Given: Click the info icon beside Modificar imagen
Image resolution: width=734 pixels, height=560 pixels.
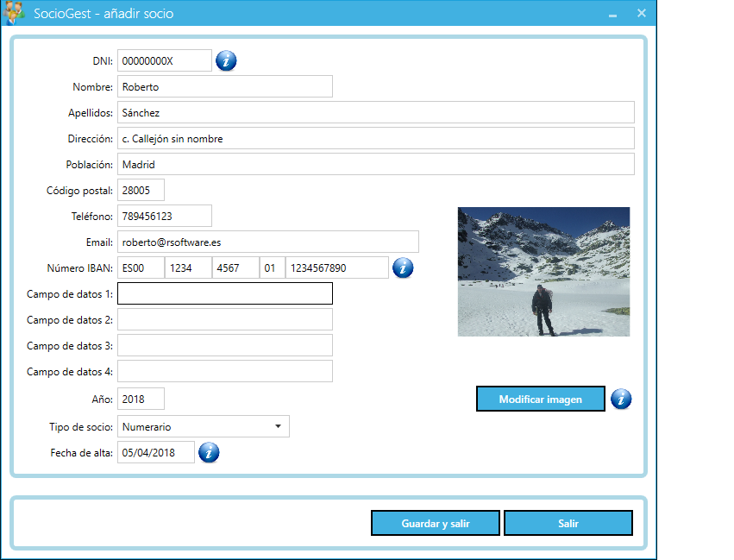Looking at the screenshot, I should (621, 400).
